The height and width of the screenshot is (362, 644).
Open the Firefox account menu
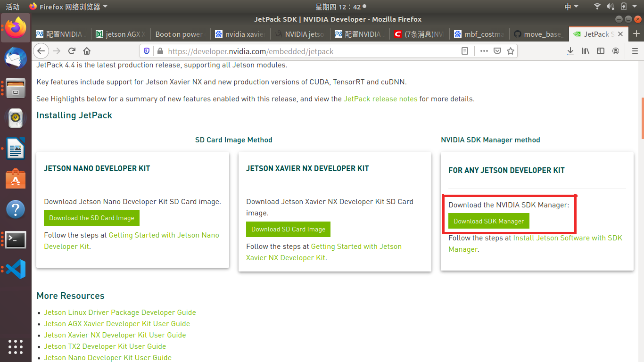click(616, 51)
